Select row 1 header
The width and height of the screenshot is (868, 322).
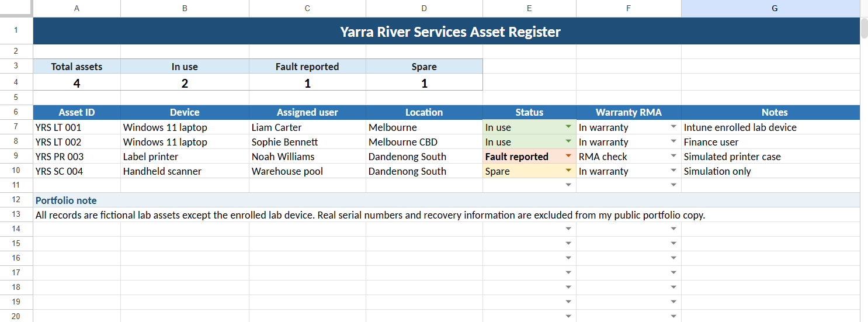(16, 31)
